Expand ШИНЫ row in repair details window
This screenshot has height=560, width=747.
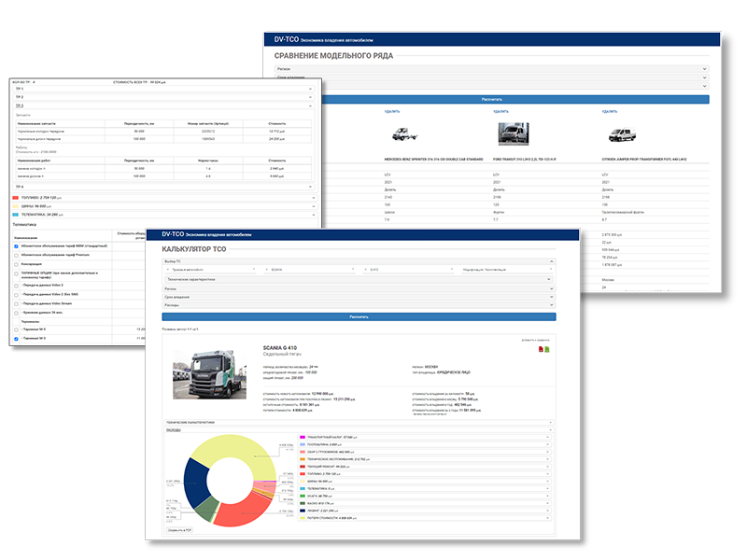164,206
